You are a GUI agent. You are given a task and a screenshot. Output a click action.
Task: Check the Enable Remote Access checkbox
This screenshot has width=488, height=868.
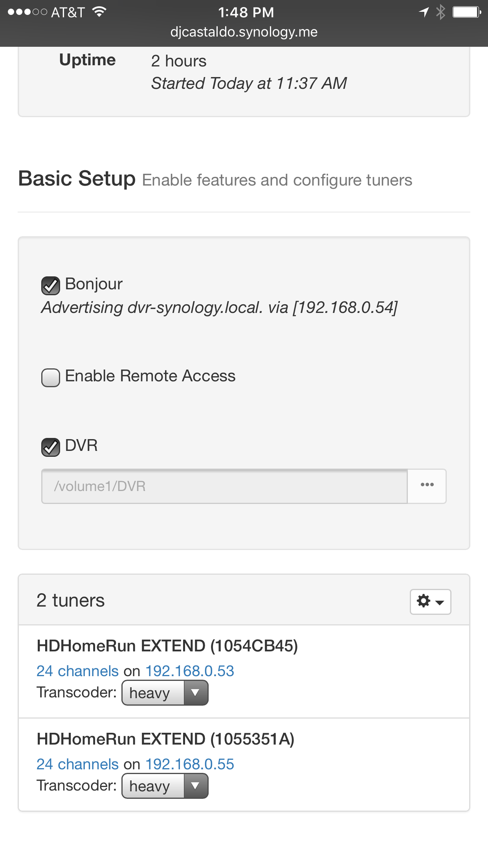51,378
